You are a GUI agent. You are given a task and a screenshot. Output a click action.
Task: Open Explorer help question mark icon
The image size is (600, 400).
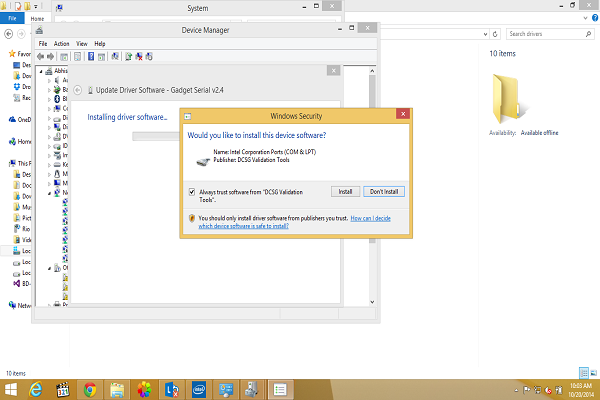point(595,18)
